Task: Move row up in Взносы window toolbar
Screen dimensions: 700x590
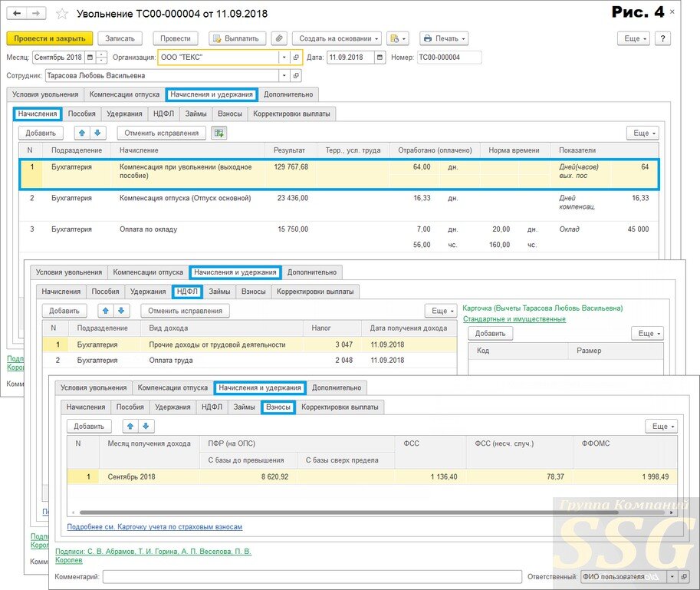Action: (x=130, y=426)
